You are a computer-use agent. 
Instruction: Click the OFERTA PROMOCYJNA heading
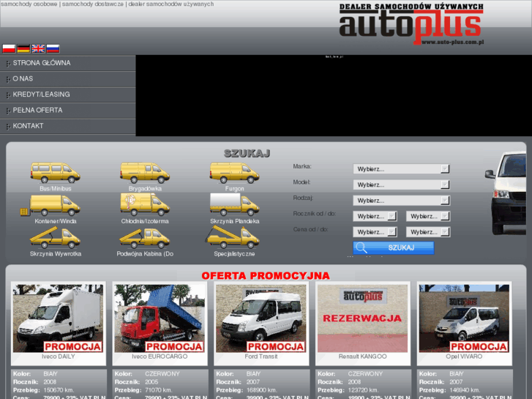(266, 276)
